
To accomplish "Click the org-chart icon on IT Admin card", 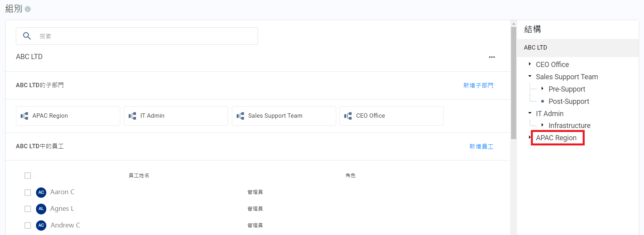I will [x=133, y=116].
